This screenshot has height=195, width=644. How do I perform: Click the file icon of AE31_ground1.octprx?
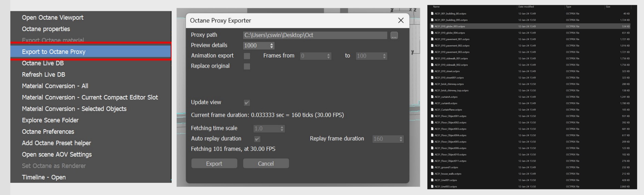pos(432,167)
